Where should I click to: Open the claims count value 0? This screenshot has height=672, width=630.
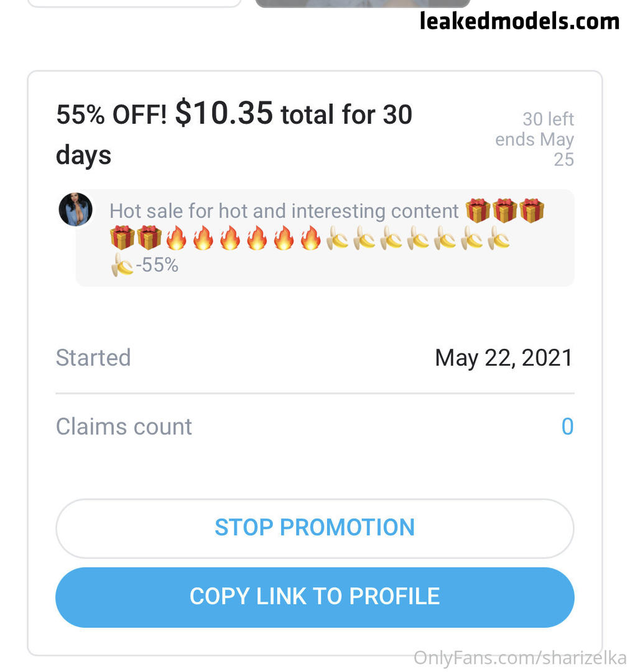point(567,427)
